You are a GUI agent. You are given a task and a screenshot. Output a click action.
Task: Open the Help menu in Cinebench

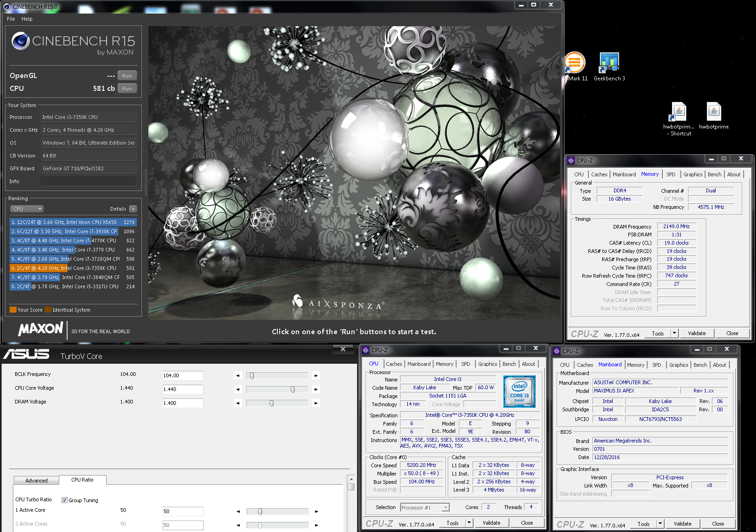click(27, 19)
